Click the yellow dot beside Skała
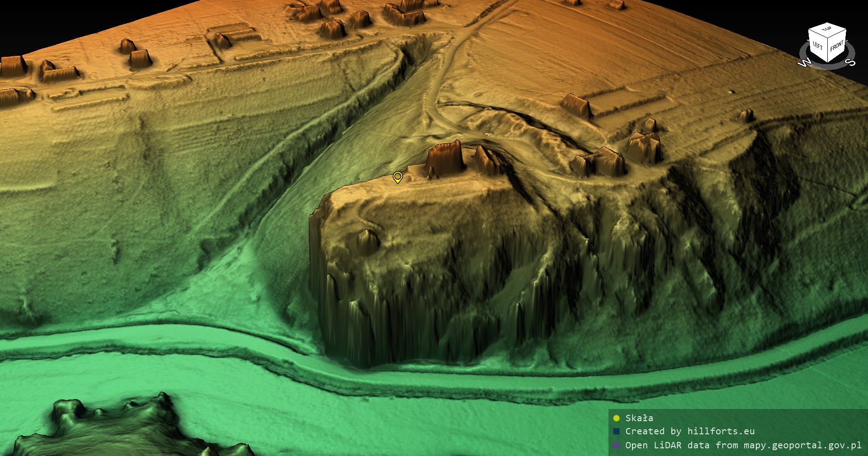Image resolution: width=868 pixels, height=456 pixels. (x=616, y=418)
